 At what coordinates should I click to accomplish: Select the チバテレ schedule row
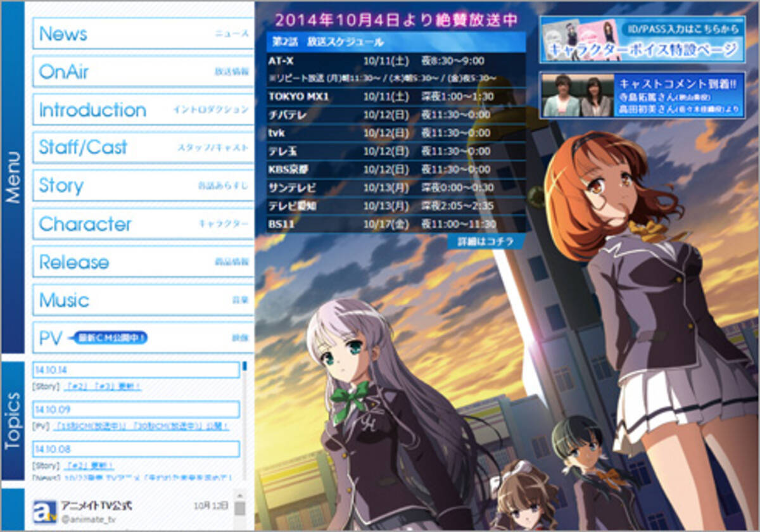[396, 115]
